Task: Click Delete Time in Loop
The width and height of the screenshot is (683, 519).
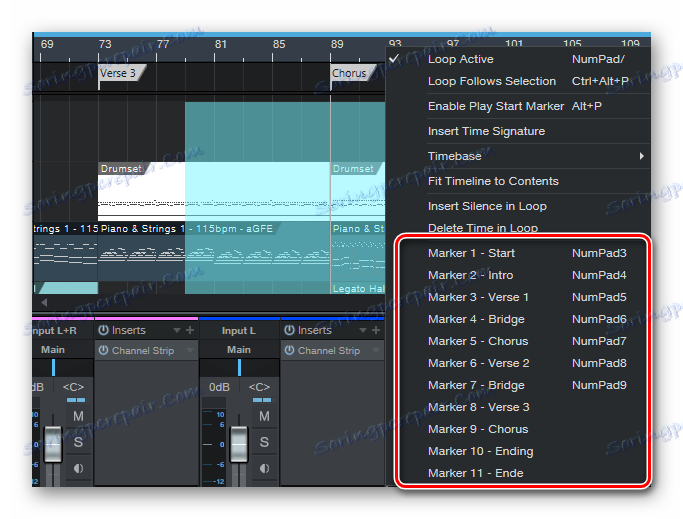Action: coord(518,227)
